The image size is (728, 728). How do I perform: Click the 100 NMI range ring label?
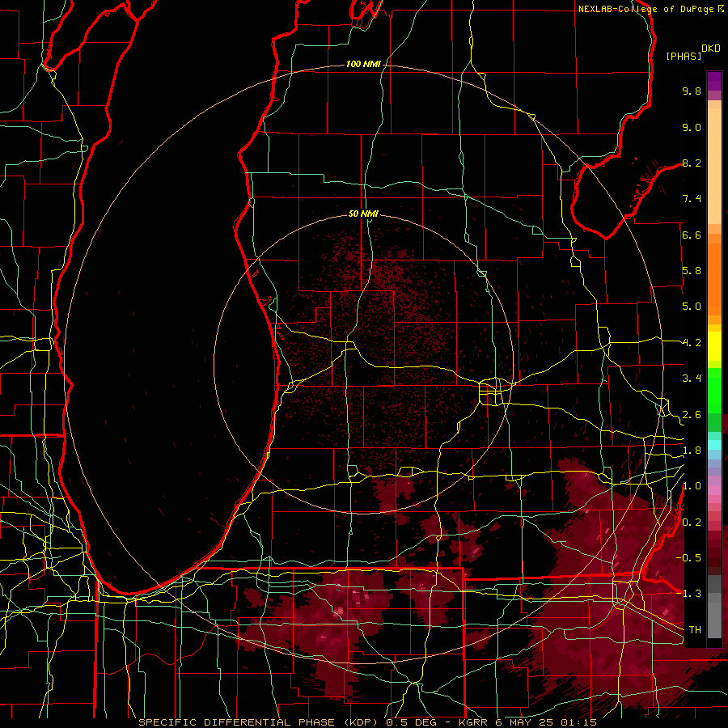coord(363,64)
